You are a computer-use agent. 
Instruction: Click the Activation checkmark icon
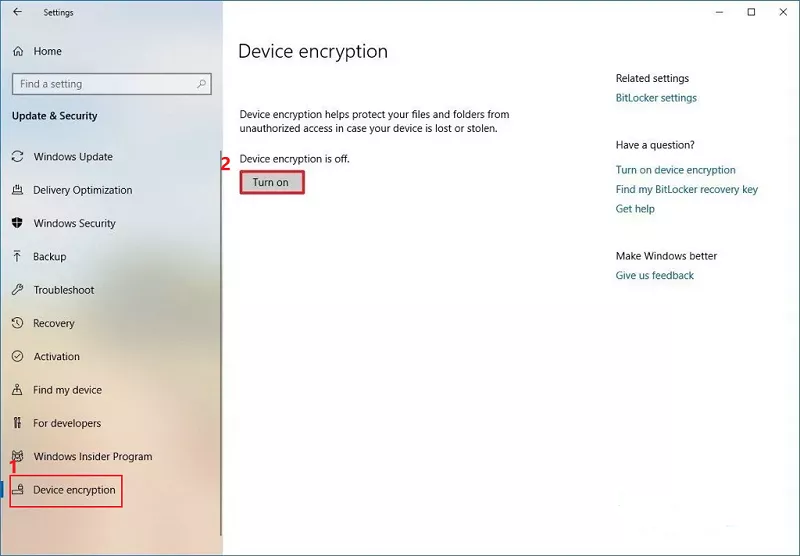pos(17,357)
